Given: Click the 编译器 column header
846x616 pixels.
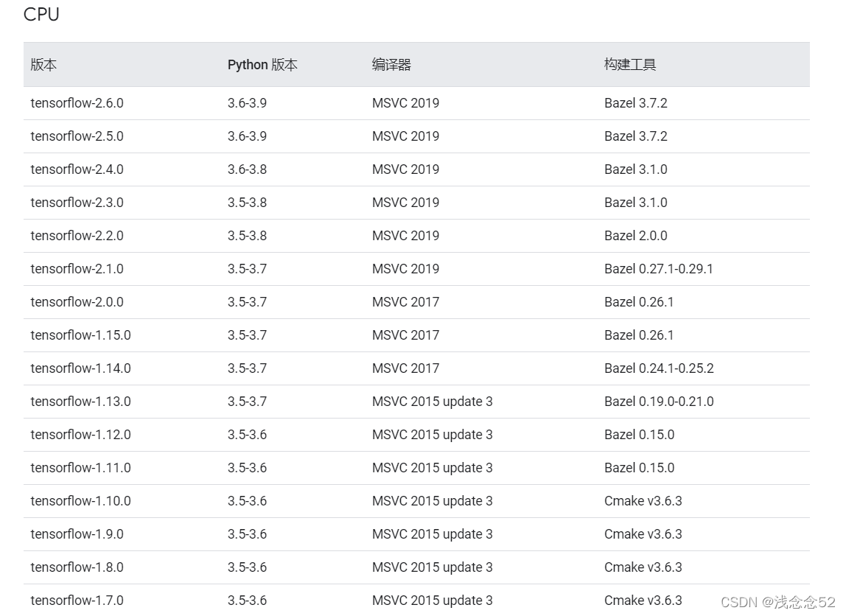Looking at the screenshot, I should [x=392, y=65].
